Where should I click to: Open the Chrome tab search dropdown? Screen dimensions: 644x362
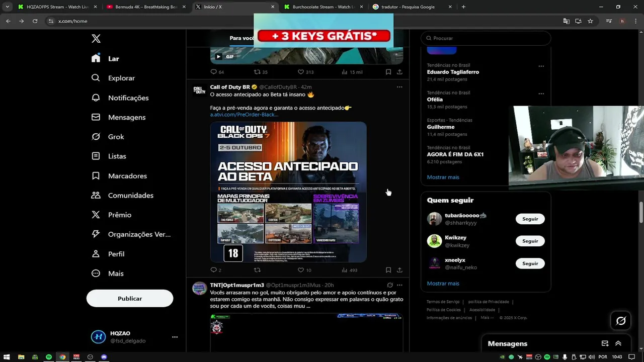coord(7,7)
